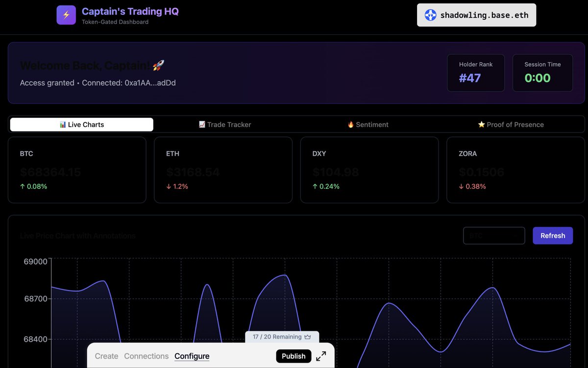Click the 68400 y-axis label
Viewport: 588px width, 368px height.
click(x=36, y=339)
